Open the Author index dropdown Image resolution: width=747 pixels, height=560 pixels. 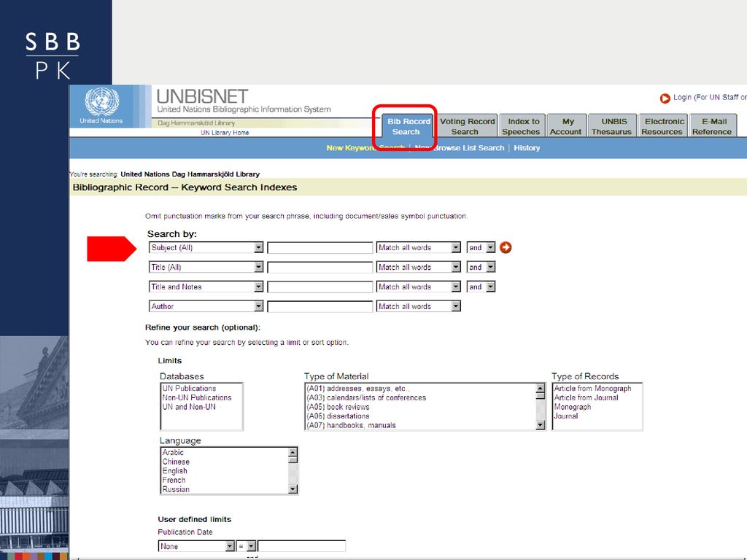coord(206,307)
